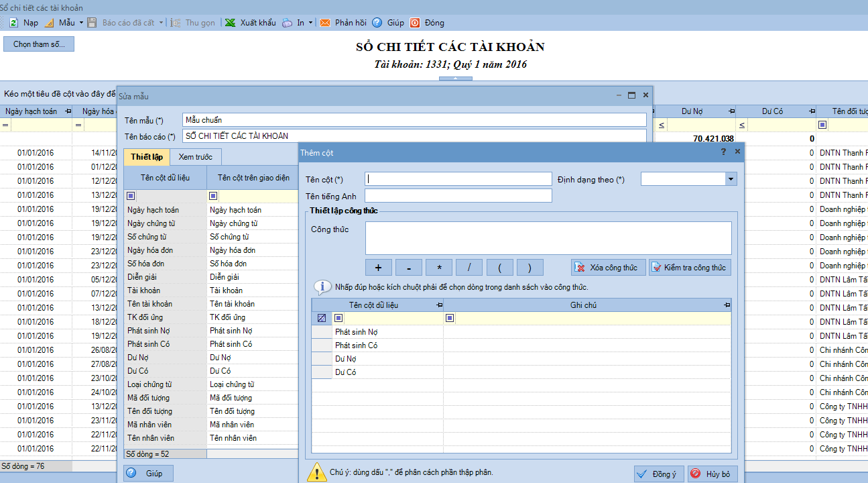Pin the Ngày hạch toán column header
Viewport: 868px width, 483px height.
(68, 111)
